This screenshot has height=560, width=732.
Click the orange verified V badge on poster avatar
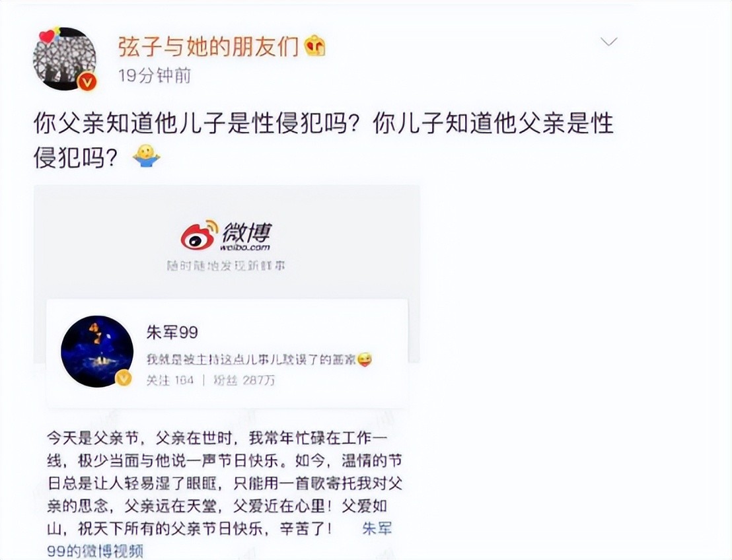click(x=87, y=82)
